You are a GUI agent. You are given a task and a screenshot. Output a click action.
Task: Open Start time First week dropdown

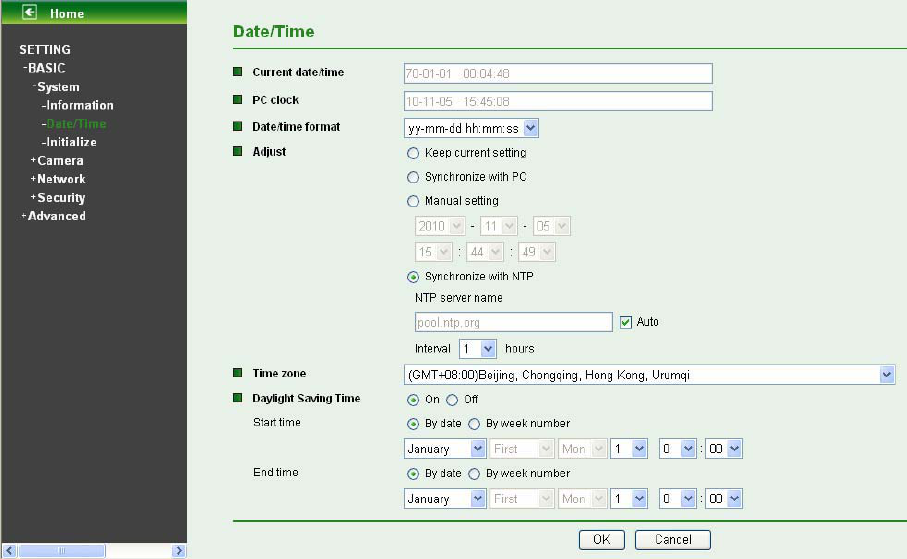[x=522, y=449]
